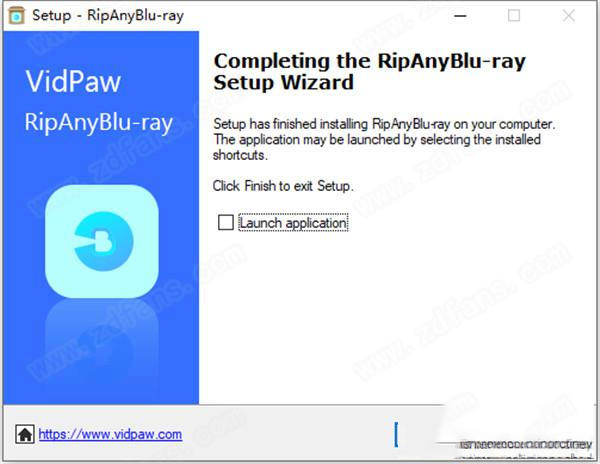Click the vertical blue bar in the footer

point(396,433)
